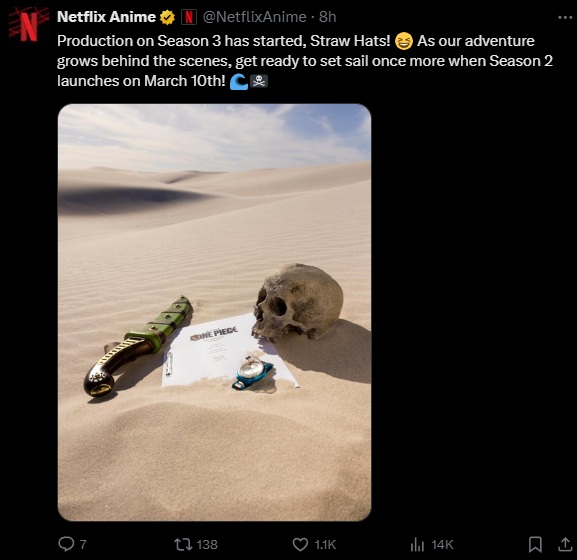577x560 pixels.
Task: Open the One Piece desert photo
Action: point(214,312)
